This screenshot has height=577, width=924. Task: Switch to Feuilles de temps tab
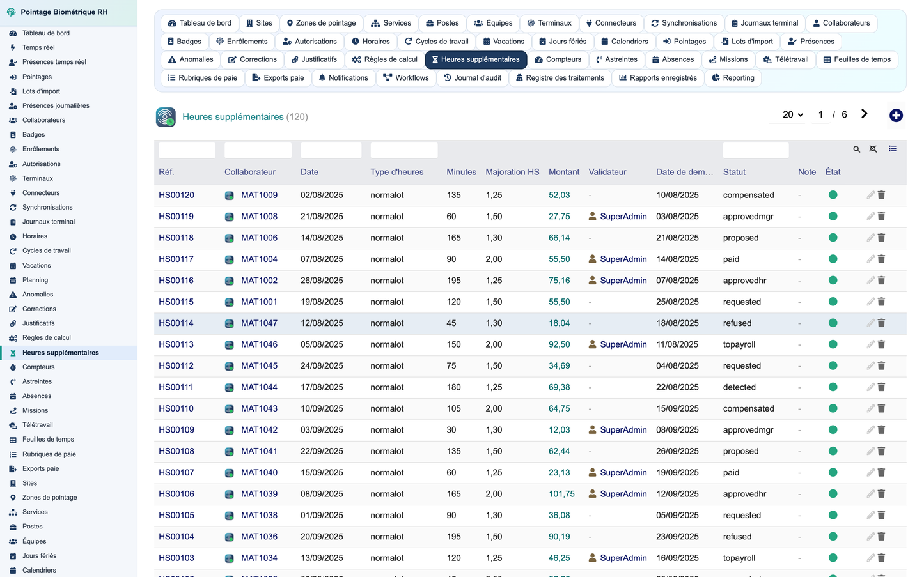pyautogui.click(x=857, y=59)
